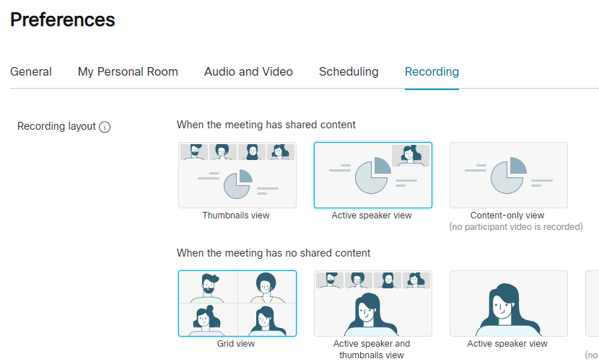The image size is (599, 364).
Task: Click the Preferences page heading
Action: point(62,19)
